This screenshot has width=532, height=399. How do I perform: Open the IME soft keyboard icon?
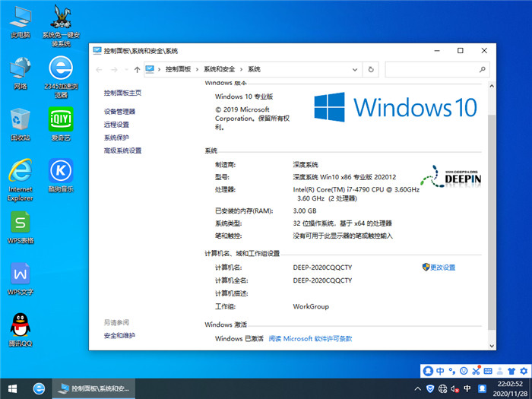click(x=488, y=371)
